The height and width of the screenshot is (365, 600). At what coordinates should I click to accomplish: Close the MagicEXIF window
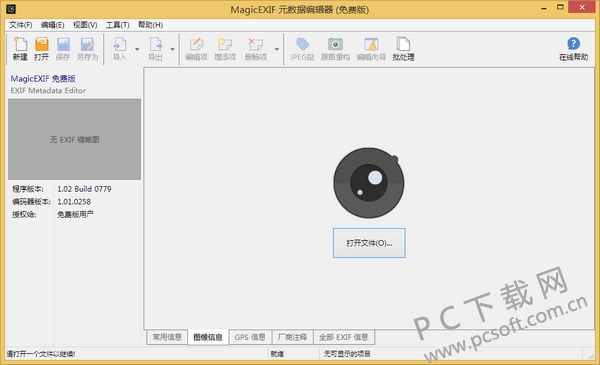pos(582,7)
